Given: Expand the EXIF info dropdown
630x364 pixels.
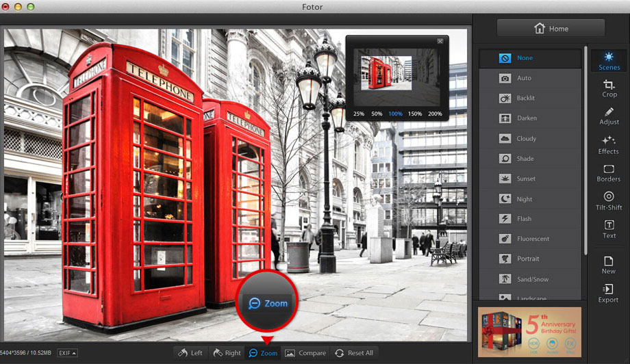Looking at the screenshot, I should pos(67,353).
